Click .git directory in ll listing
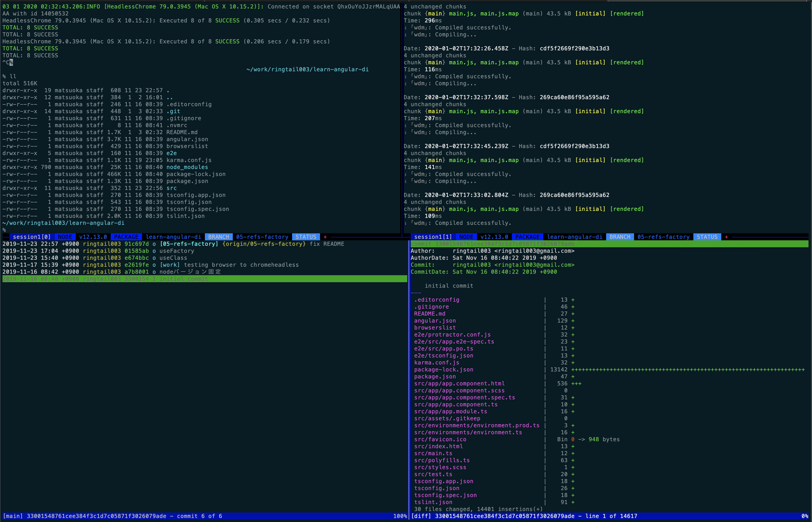 (173, 111)
